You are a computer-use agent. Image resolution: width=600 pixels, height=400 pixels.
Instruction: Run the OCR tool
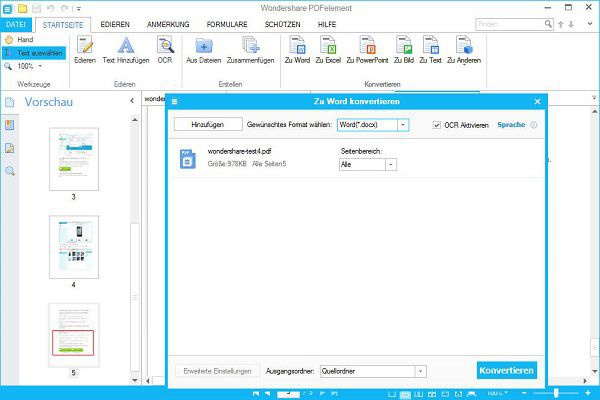(165, 50)
